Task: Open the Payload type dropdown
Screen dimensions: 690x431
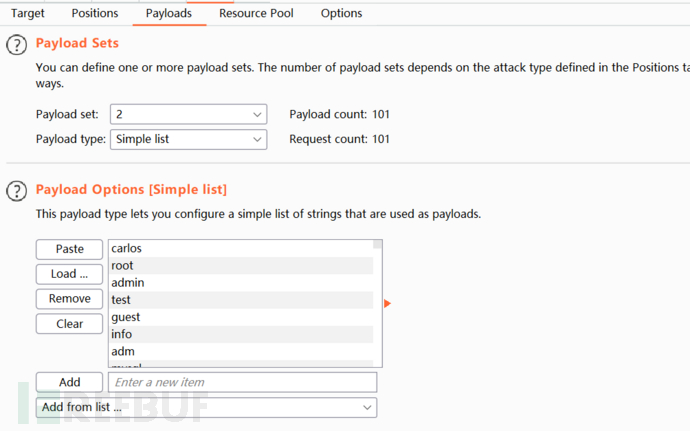Action: 188,140
